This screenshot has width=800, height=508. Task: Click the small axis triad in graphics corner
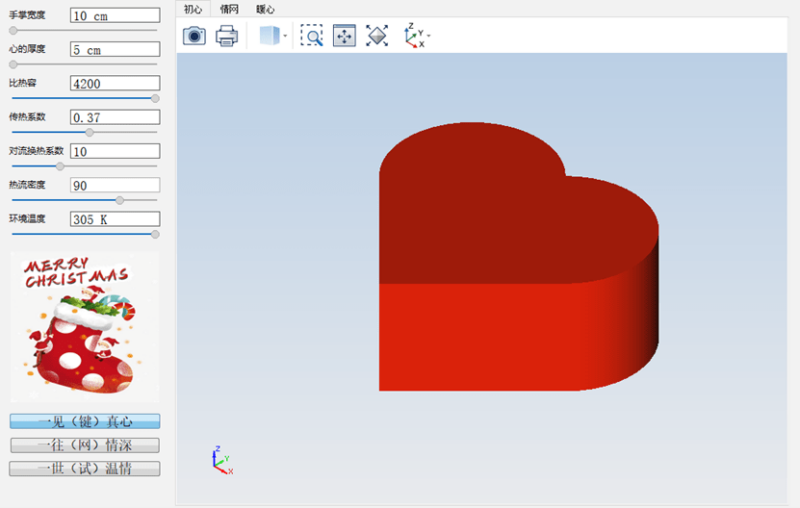coord(221,459)
